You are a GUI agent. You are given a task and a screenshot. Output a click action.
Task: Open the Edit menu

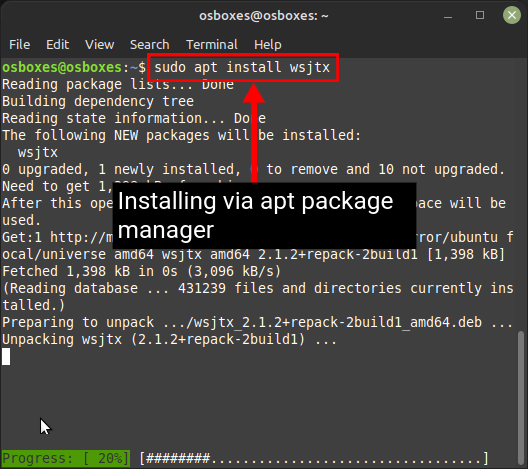coord(58,44)
